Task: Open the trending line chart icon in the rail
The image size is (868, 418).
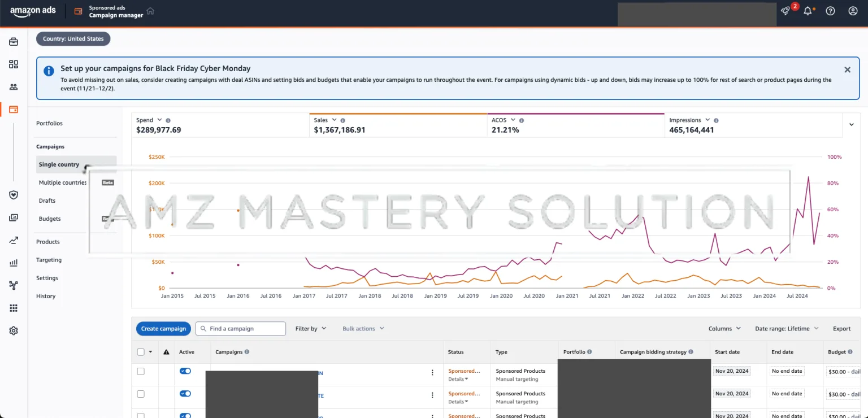Action: (x=14, y=240)
